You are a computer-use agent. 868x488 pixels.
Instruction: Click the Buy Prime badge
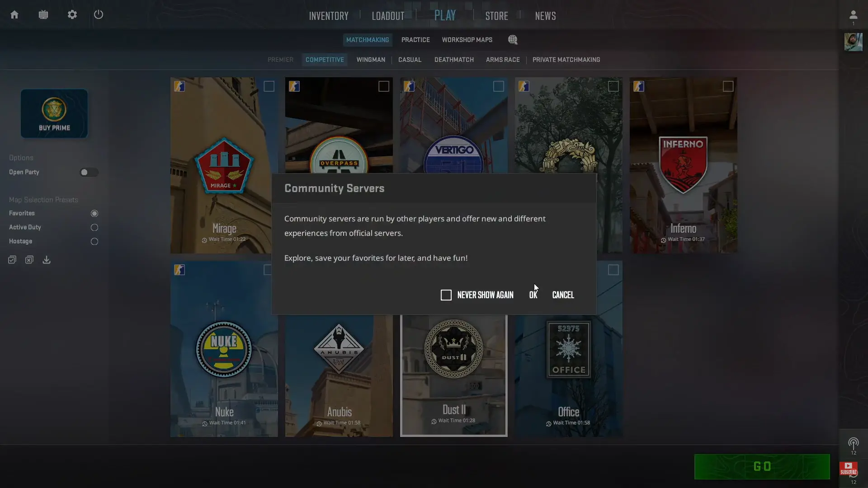[54, 113]
